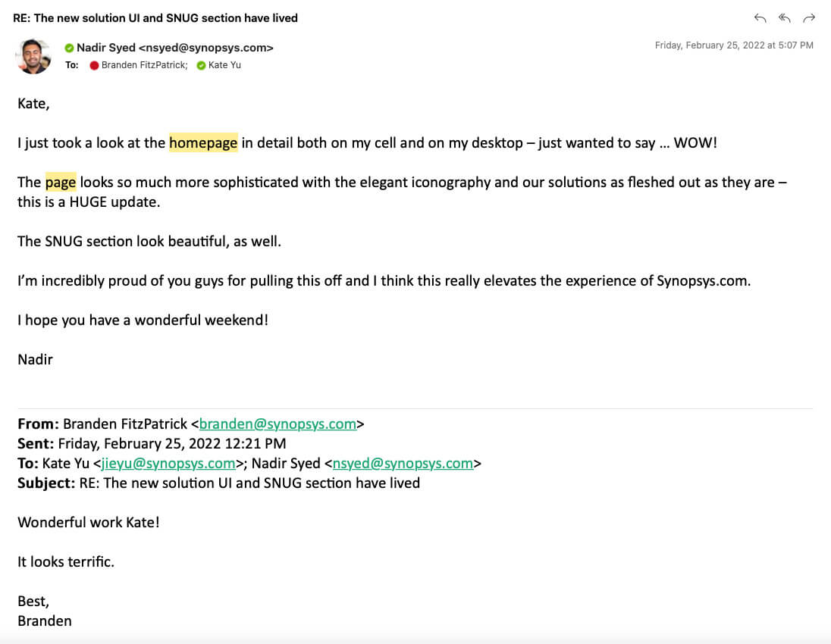Click the bold "Subject:" label in quoted email
Viewport: 831px width, 644px height.
click(46, 483)
